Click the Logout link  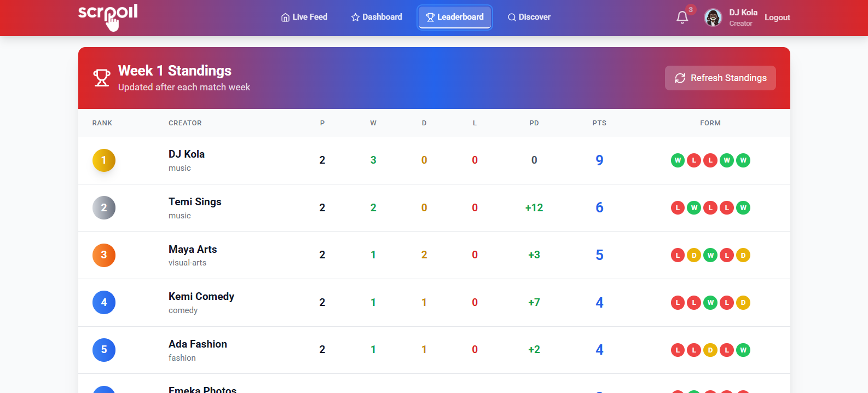[777, 18]
